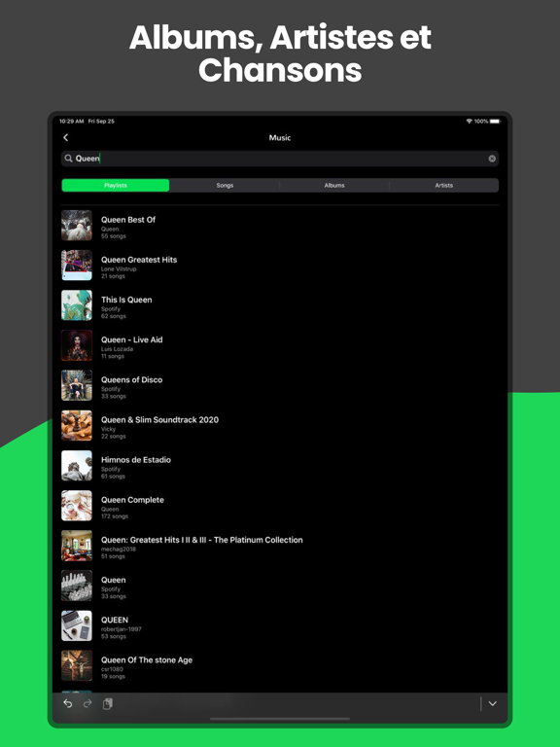Screen dimensions: 560x747
Task: Select 'Queen: Greatest Hits I II & III' title
Action: pyautogui.click(x=202, y=540)
